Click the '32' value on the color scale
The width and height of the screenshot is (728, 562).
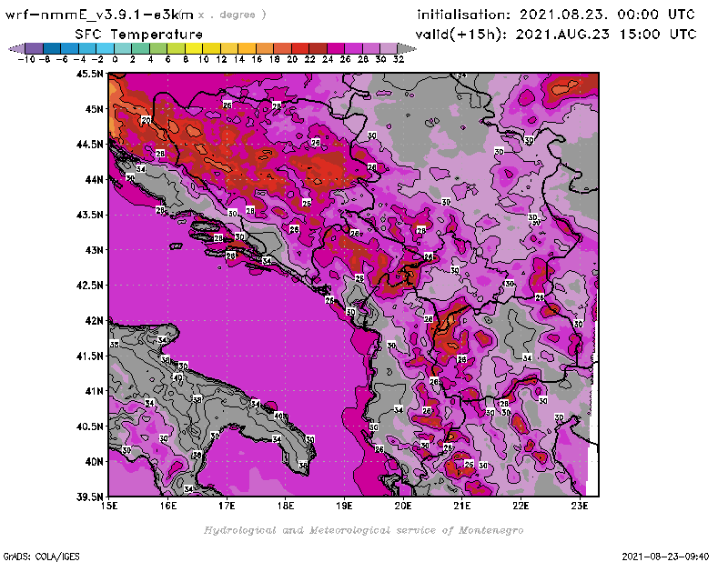tap(399, 59)
